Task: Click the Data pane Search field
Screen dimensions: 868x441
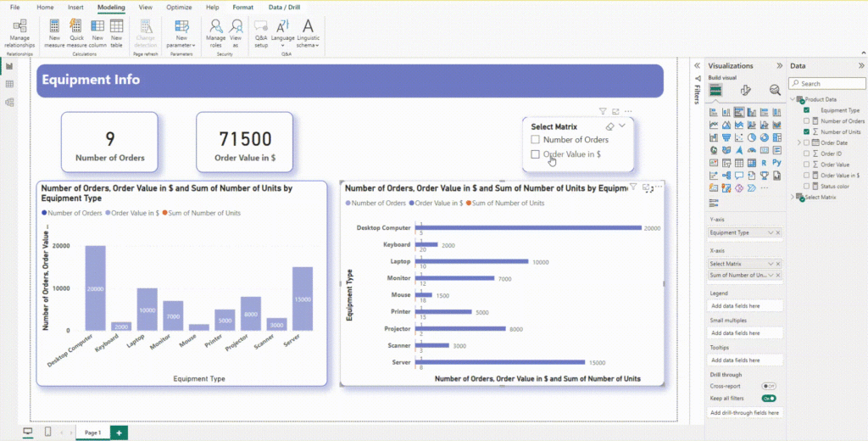Action: (x=826, y=83)
